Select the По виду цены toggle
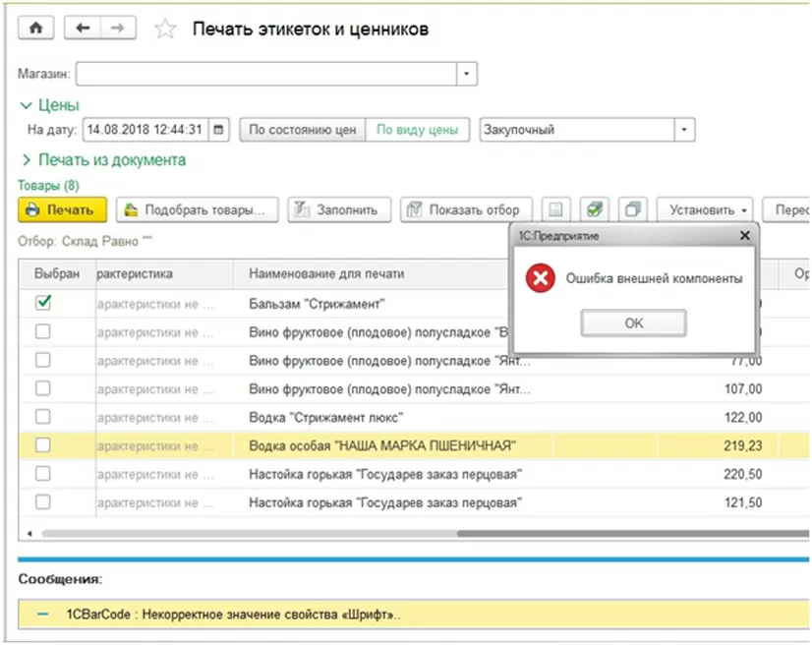 (x=418, y=130)
